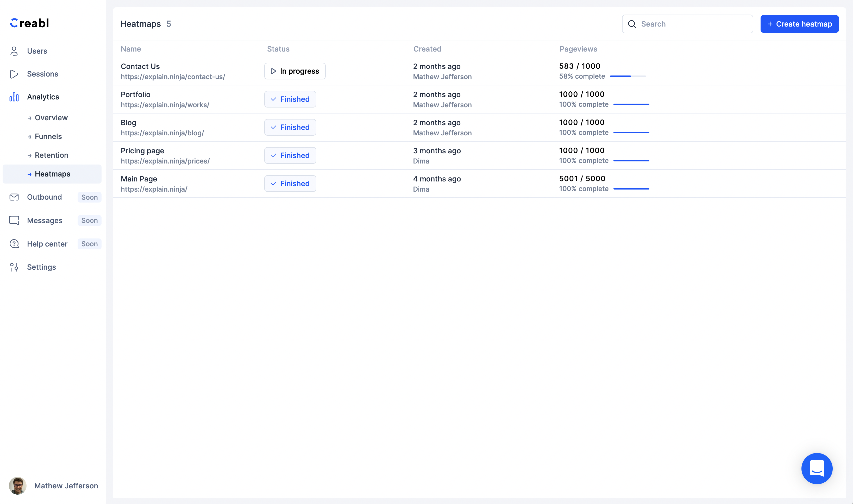Toggle In progress status for Contact Us

tap(294, 71)
